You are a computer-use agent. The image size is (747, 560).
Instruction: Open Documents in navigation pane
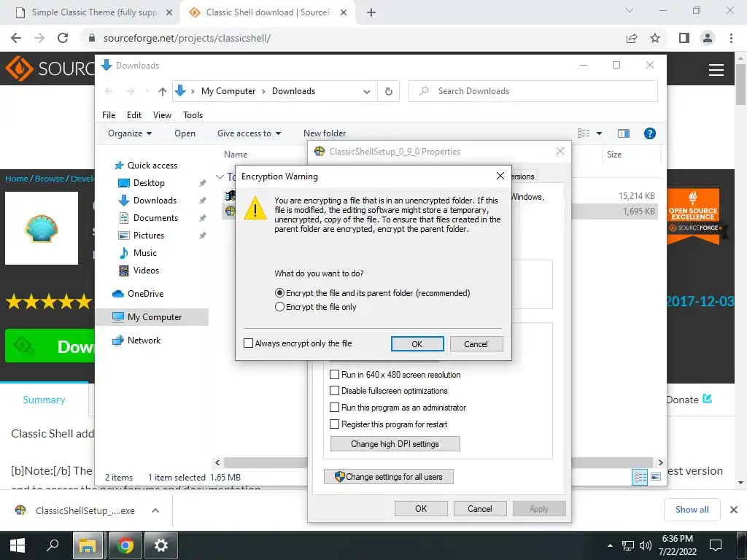point(148,217)
